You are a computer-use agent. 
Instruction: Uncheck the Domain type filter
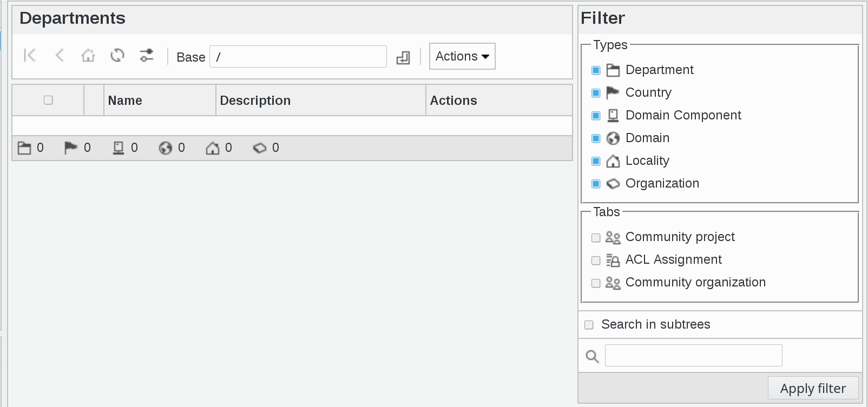[596, 138]
